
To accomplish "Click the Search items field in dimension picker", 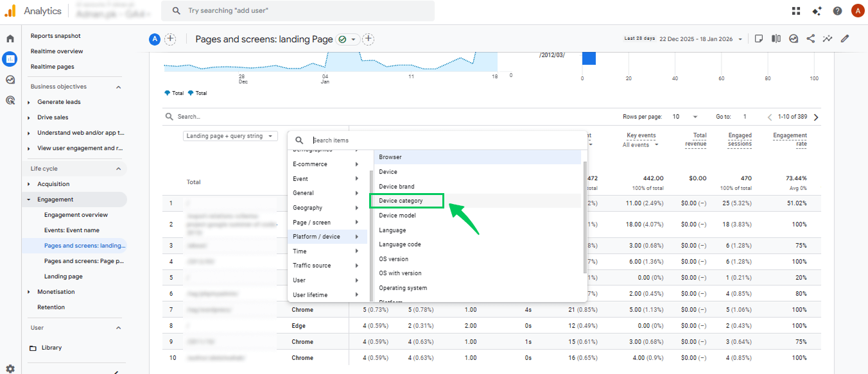I will [x=443, y=140].
